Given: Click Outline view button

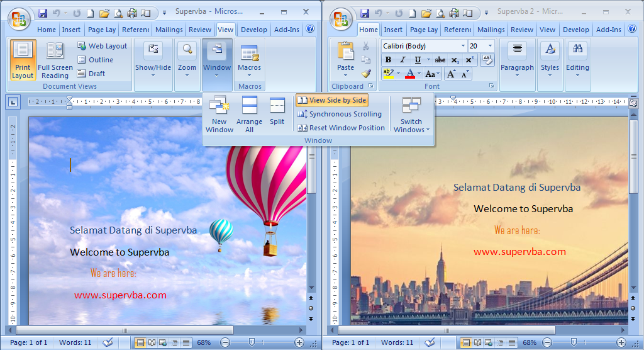Looking at the screenshot, I should [x=96, y=60].
